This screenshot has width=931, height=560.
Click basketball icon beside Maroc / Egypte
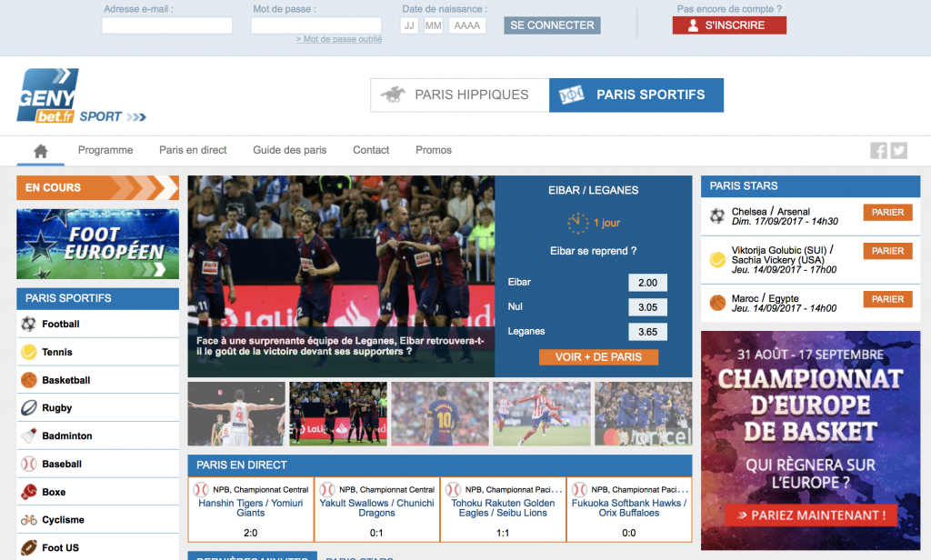tap(717, 303)
